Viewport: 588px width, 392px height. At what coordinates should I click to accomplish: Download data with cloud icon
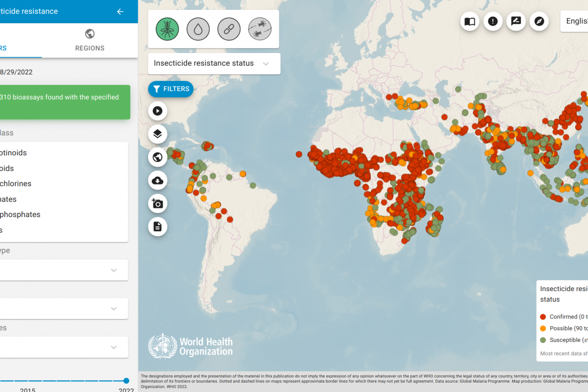158,180
